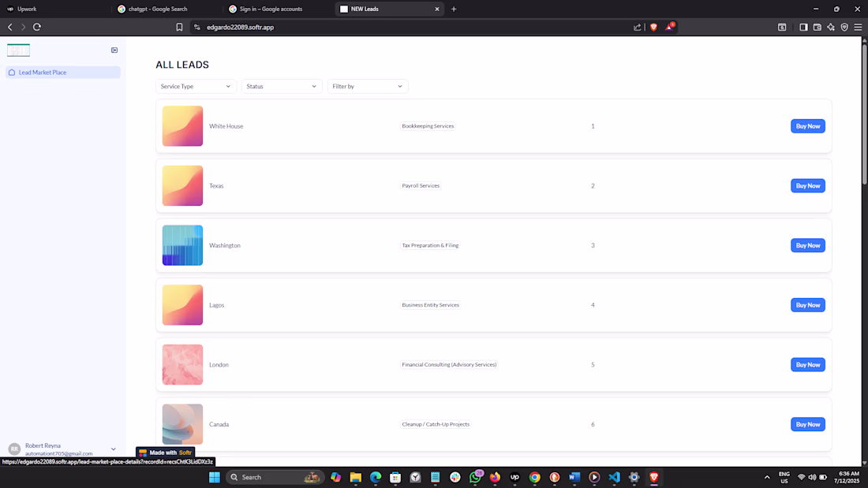This screenshot has width=868, height=488.
Task: Buy the Lagos lead
Action: [x=808, y=305]
